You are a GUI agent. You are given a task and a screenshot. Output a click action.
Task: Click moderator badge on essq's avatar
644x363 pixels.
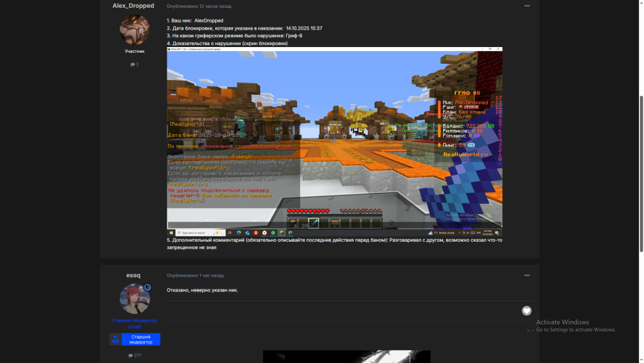(x=147, y=288)
